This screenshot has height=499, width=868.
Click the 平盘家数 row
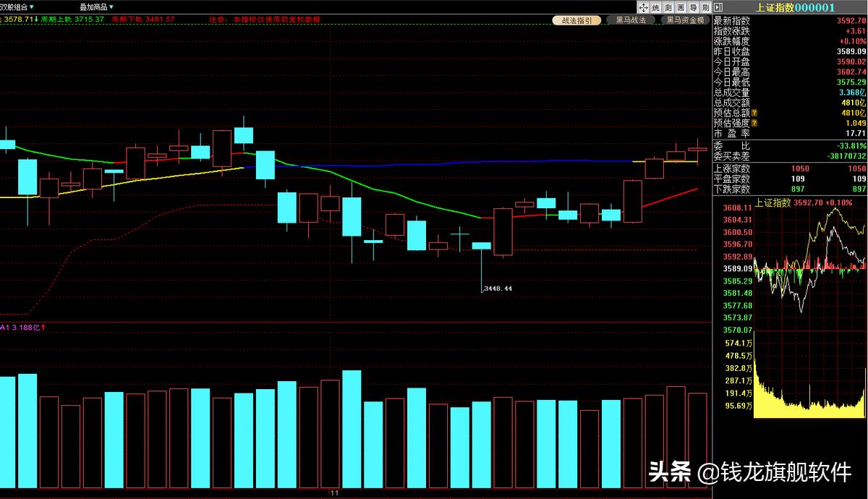click(790, 179)
